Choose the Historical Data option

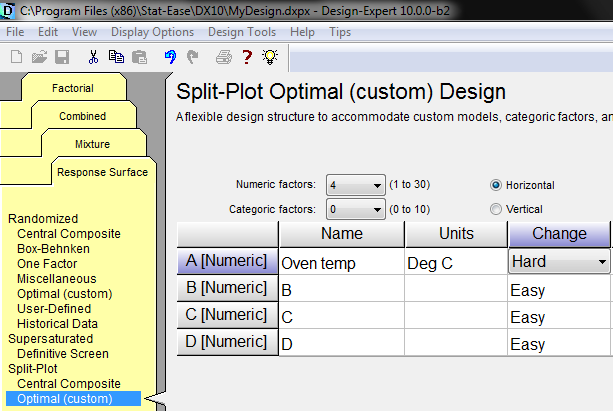(57, 324)
